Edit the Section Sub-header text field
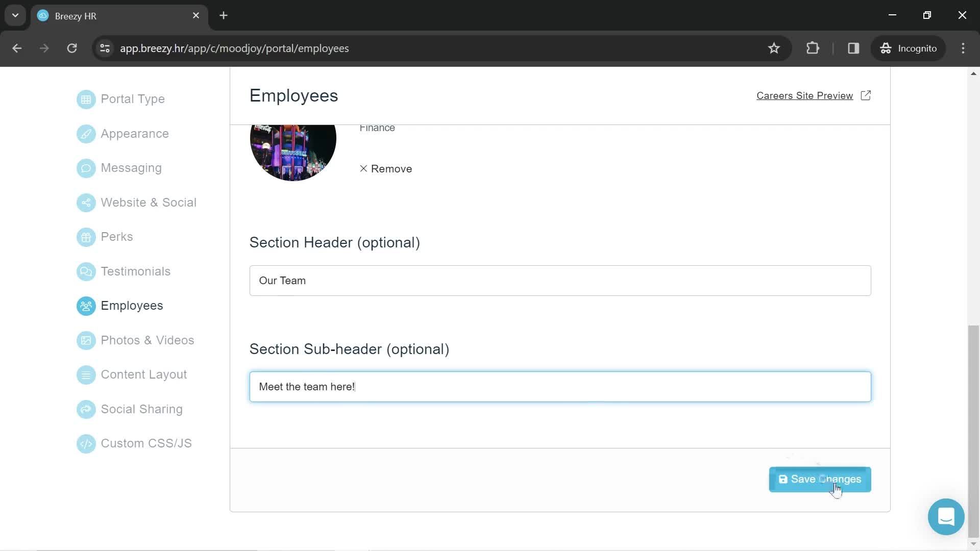The width and height of the screenshot is (980, 551). pyautogui.click(x=560, y=387)
